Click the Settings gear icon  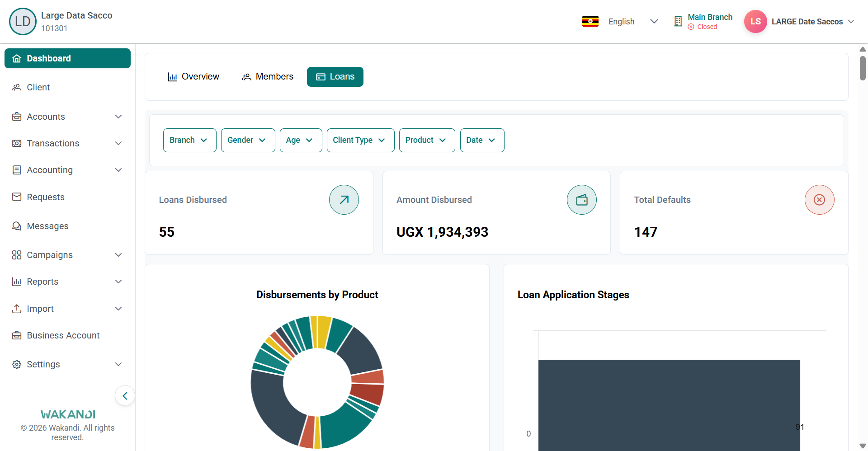click(17, 364)
